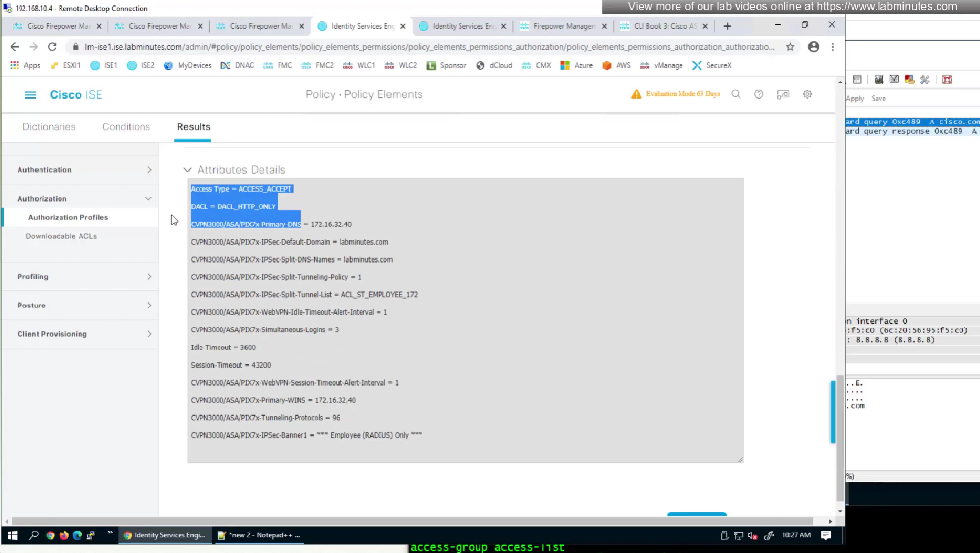Viewport: 980px width, 553px height.
Task: Open the Downloadable ACLs page
Action: tap(61, 236)
